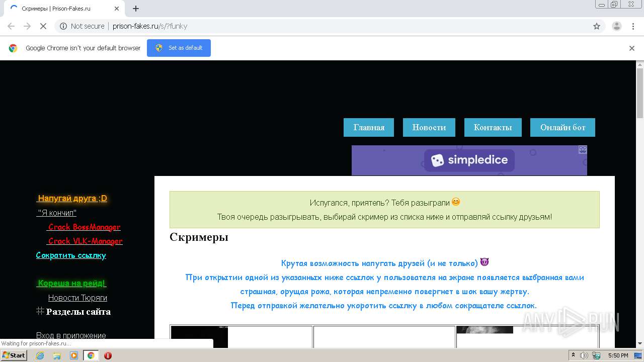Screen dimensions: 644x362
Task: Open Internet Explorer from taskbar
Action: [40, 355]
